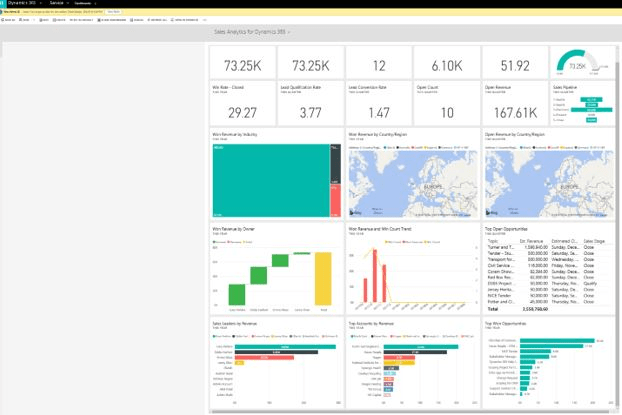Select small yellow bar in Sales Leaders by Revenue

tap(239, 363)
